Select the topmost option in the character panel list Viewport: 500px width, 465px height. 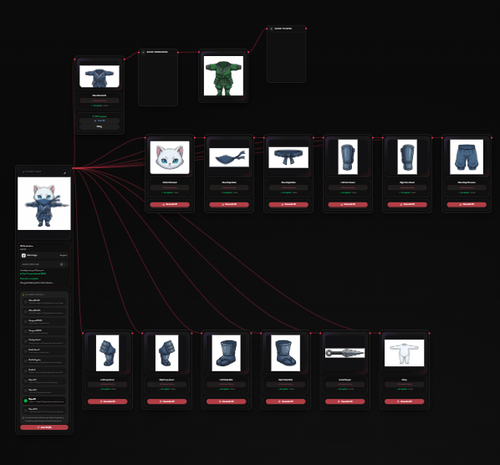(x=44, y=302)
